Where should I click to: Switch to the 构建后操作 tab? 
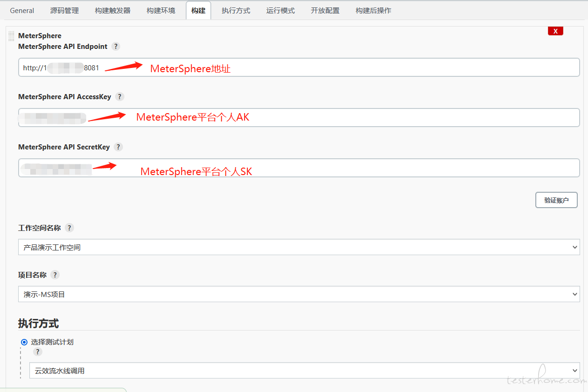(x=373, y=11)
